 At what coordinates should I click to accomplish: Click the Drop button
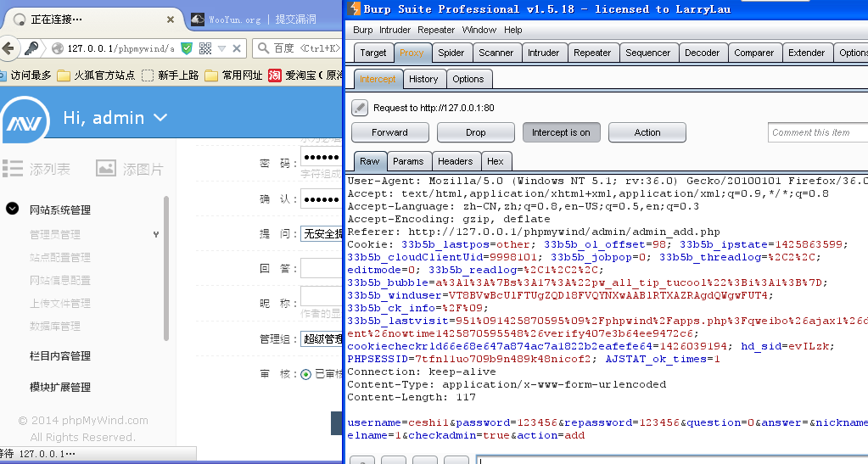point(475,132)
